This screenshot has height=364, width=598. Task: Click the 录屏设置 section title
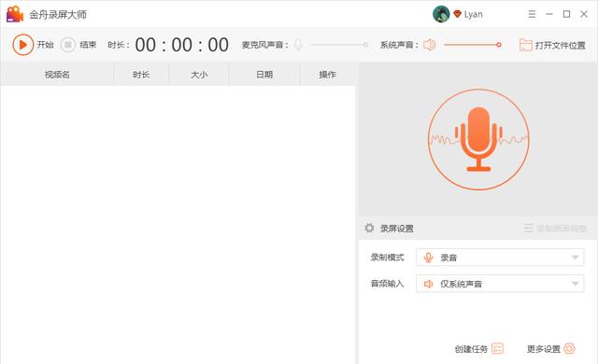[397, 229]
